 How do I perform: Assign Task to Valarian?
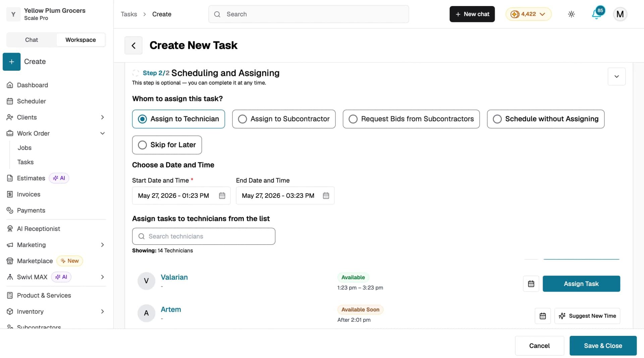click(581, 284)
